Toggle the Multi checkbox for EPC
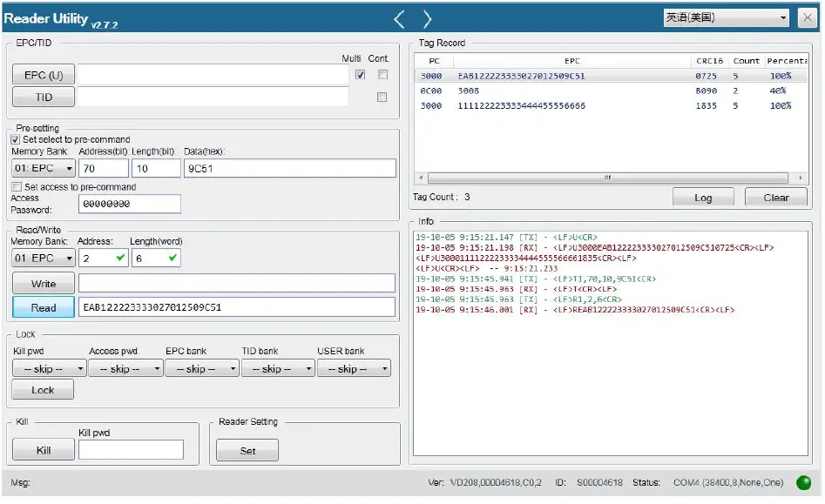The height and width of the screenshot is (504, 825). tap(361, 75)
